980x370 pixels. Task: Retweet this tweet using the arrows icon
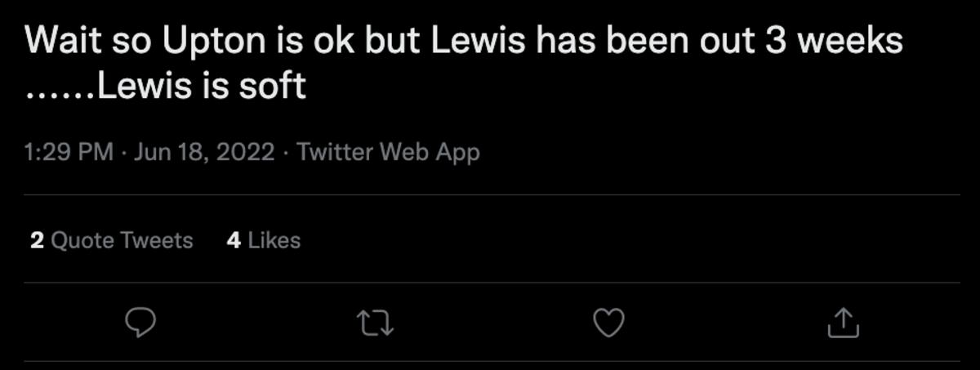click(376, 323)
